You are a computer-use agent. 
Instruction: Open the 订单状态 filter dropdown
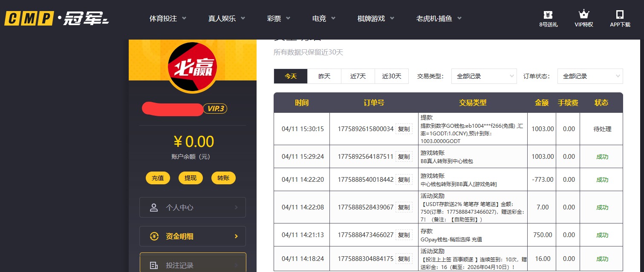click(x=590, y=76)
